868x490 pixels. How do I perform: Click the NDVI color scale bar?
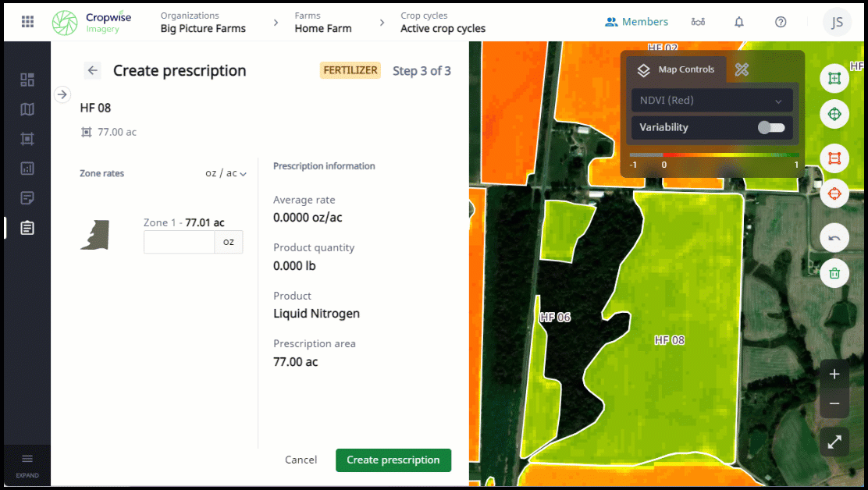714,155
